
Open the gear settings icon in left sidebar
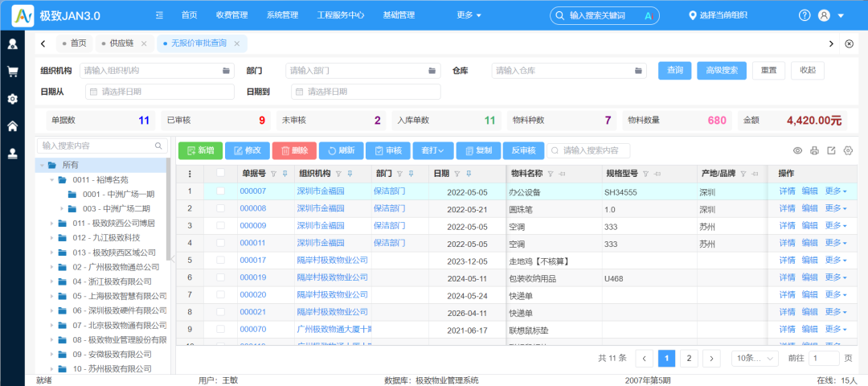click(12, 99)
